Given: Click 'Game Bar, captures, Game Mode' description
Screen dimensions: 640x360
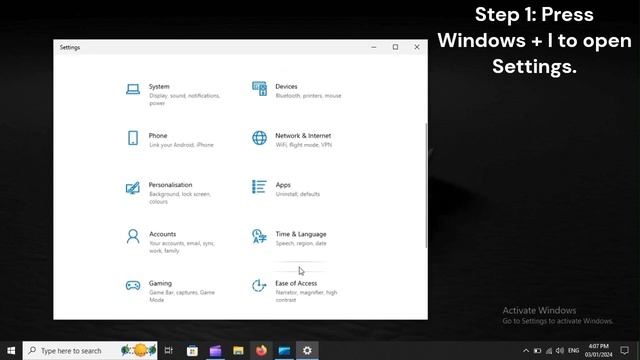Looking at the screenshot, I should [x=182, y=296].
